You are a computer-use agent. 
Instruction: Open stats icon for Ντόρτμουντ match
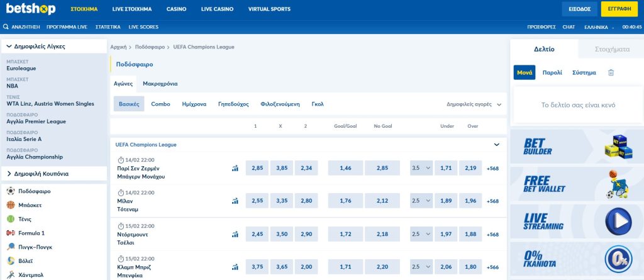(x=235, y=234)
